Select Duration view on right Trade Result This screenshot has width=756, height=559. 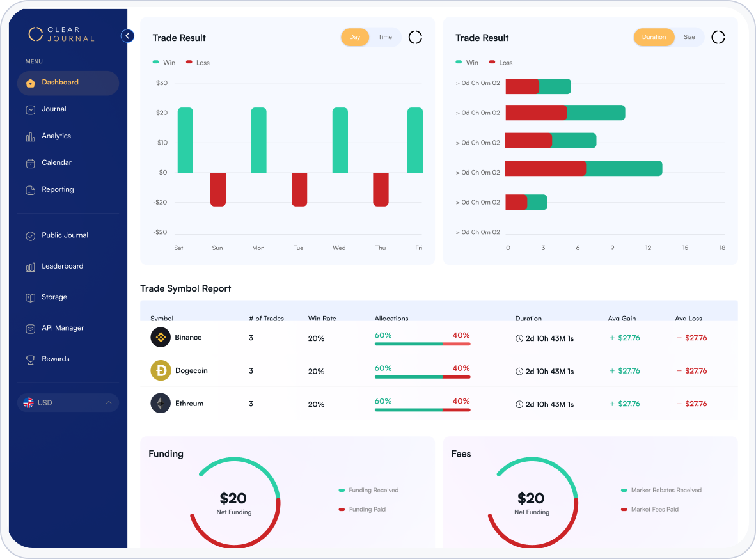coord(654,37)
